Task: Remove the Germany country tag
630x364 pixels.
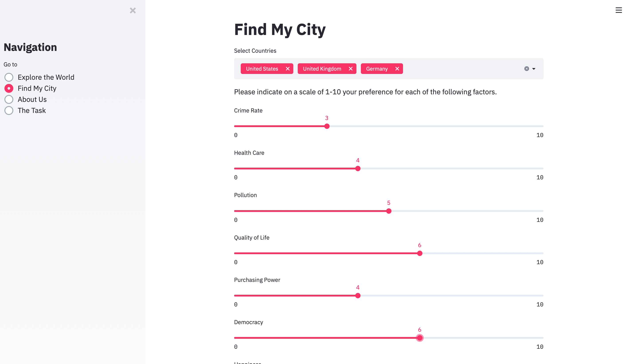Action: point(397,69)
